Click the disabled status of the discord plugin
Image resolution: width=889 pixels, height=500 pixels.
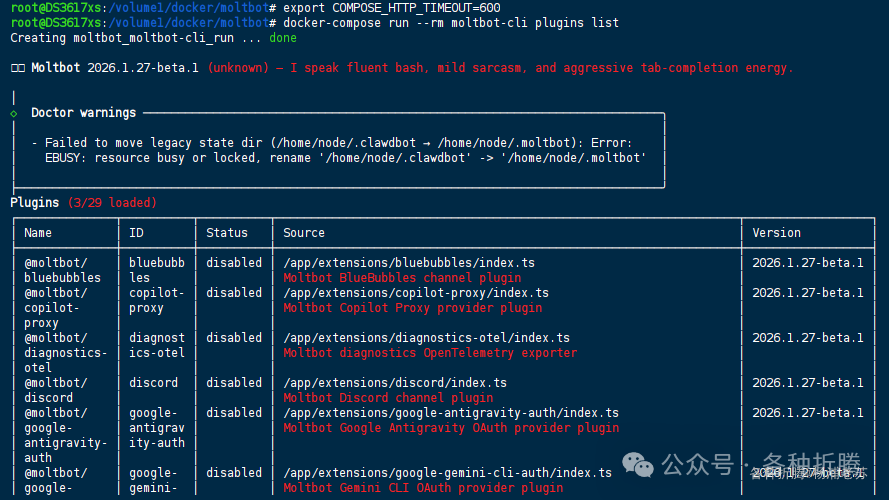click(234, 383)
